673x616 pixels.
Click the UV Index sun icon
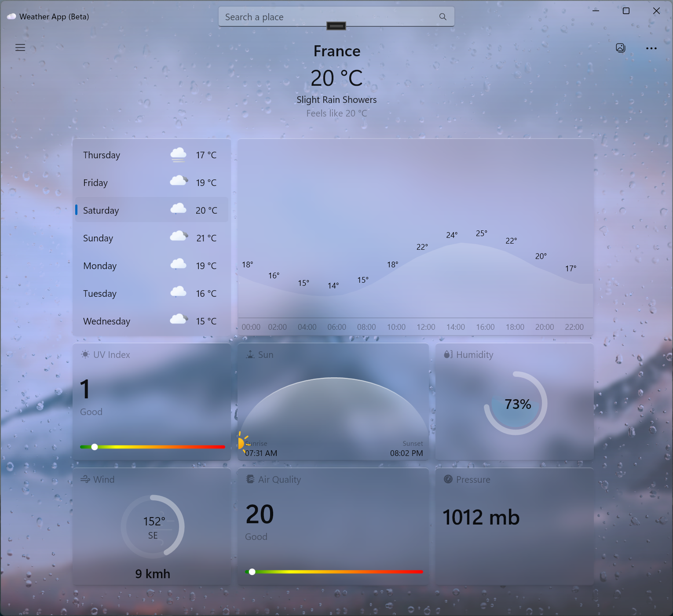click(x=84, y=354)
